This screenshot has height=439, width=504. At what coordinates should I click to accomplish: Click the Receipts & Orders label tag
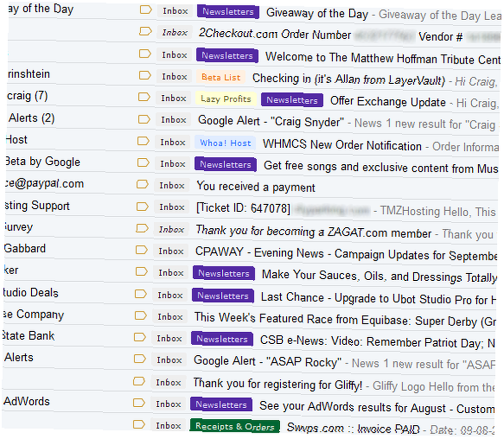(235, 426)
